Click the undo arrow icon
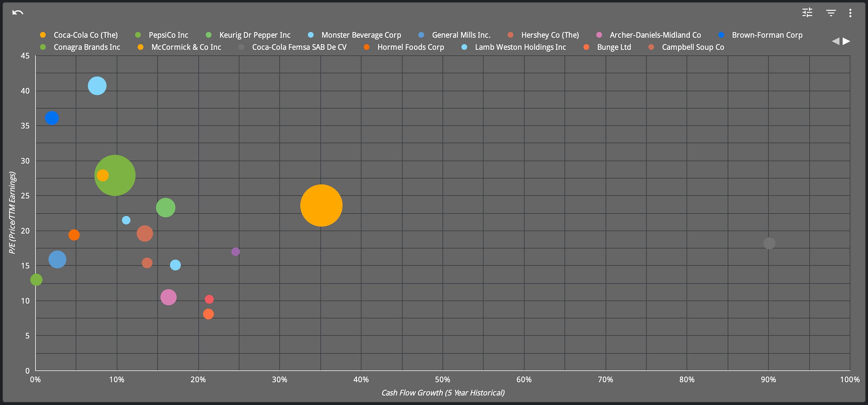The image size is (868, 405). (17, 13)
